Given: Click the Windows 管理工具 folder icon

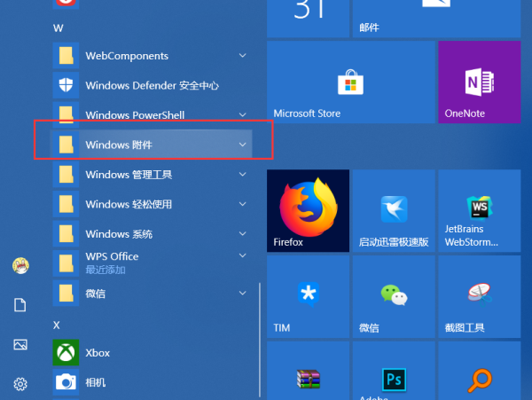Looking at the screenshot, I should [x=66, y=175].
